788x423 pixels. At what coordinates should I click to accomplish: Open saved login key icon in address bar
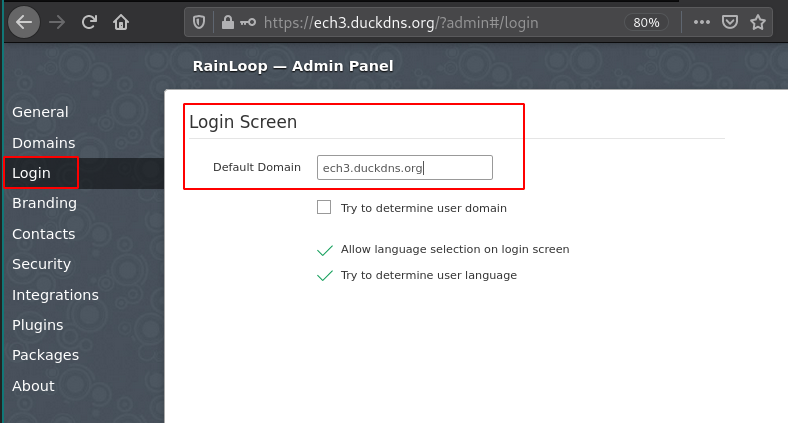[x=248, y=23]
